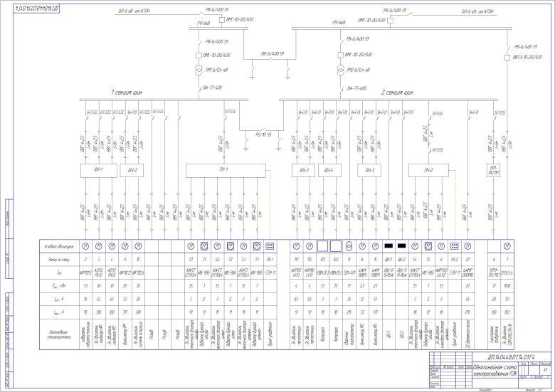
Task: Click the '1 секция шин' bus label
Action: click(130, 92)
